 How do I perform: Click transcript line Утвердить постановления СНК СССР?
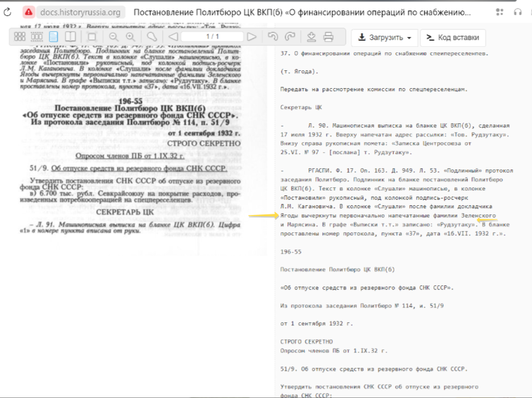click(x=379, y=387)
